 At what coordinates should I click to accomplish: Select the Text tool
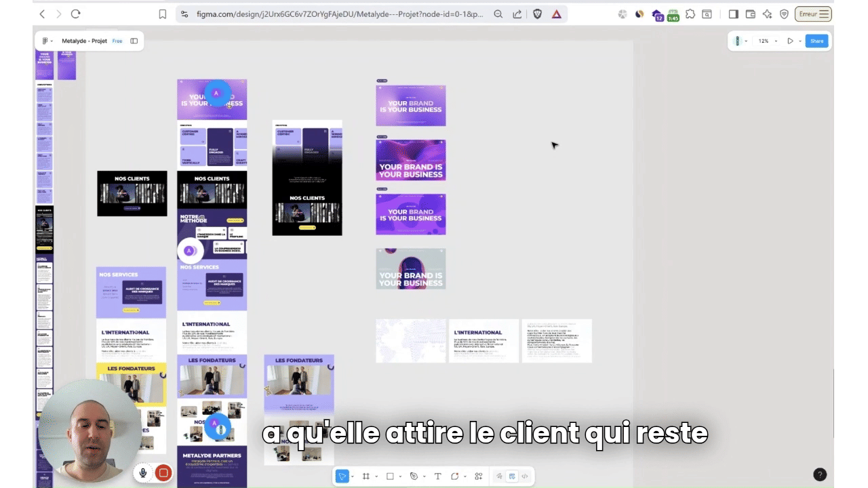coord(437,476)
